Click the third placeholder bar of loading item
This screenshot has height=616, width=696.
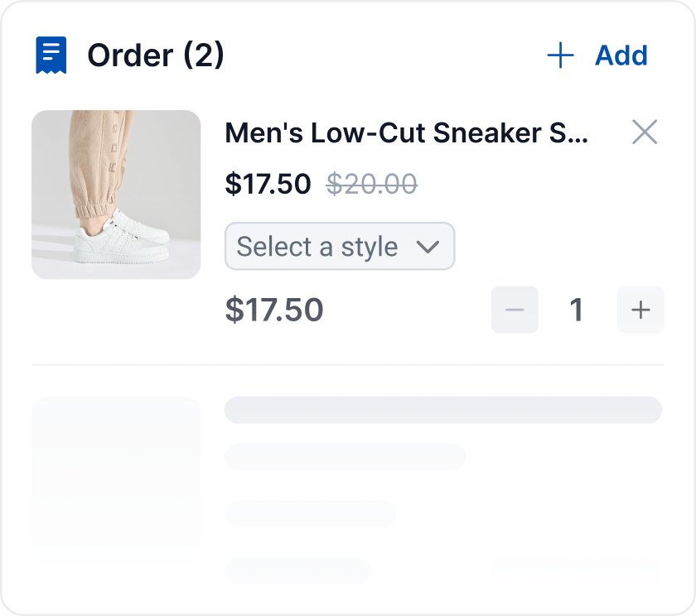[x=310, y=514]
